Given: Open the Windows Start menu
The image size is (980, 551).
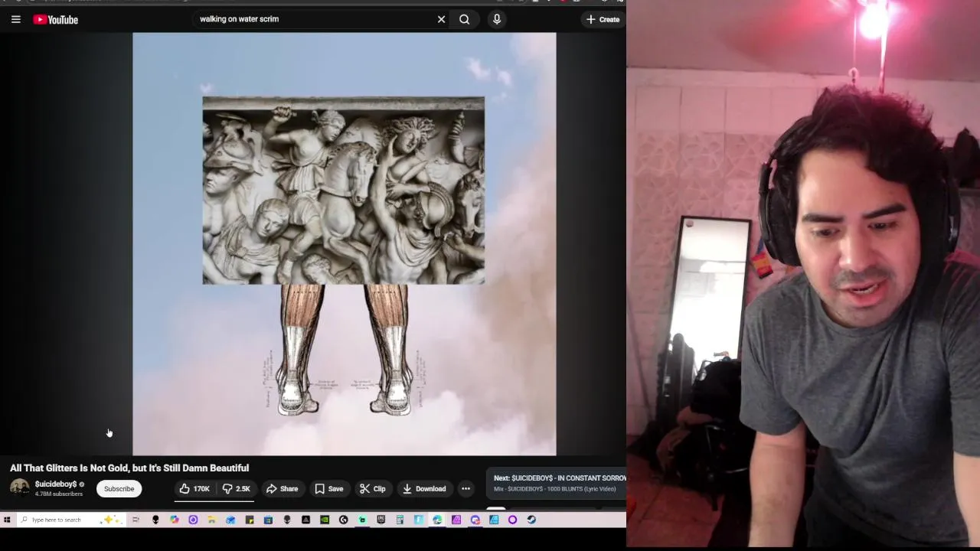Looking at the screenshot, I should tap(7, 520).
